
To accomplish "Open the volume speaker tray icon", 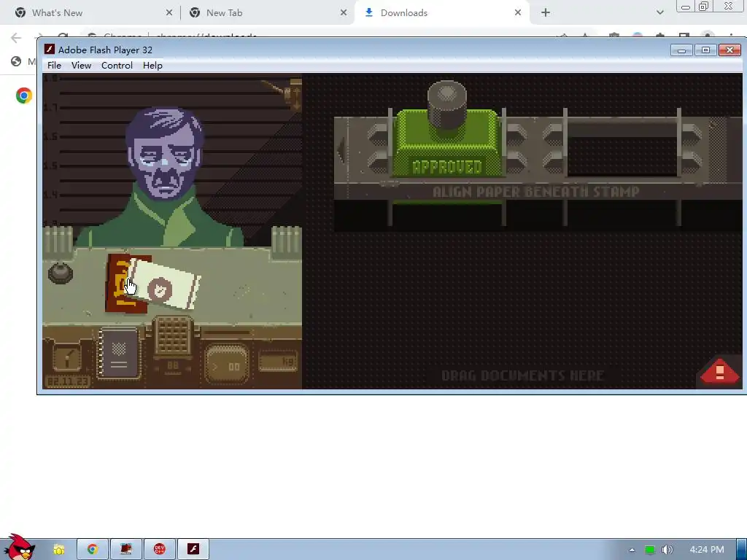I will (667, 550).
